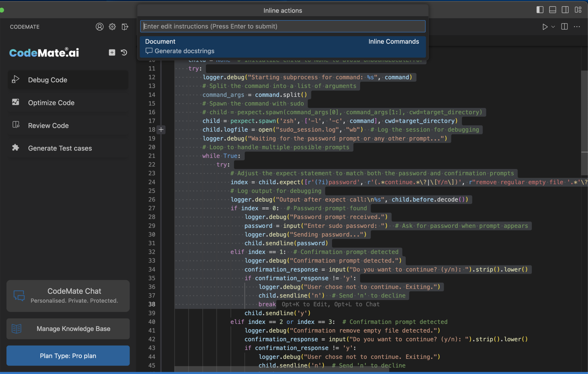The width and height of the screenshot is (588, 374).
Task: Open chat history with clock icon
Action: point(124,52)
